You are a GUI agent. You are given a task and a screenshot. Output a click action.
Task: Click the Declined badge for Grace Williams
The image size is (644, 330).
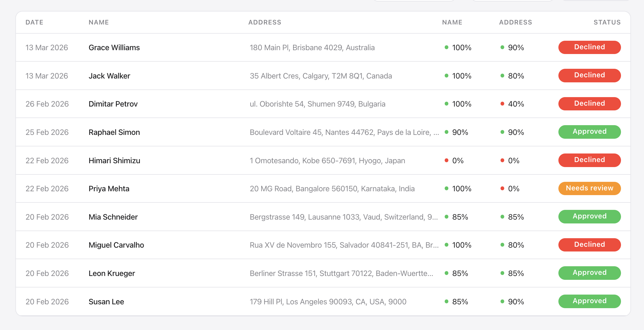[589, 47]
